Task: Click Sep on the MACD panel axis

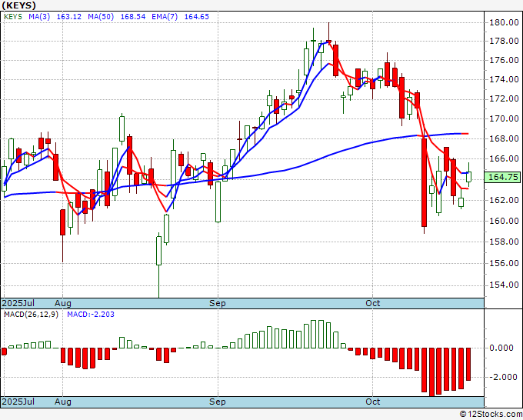Action: pos(218,402)
